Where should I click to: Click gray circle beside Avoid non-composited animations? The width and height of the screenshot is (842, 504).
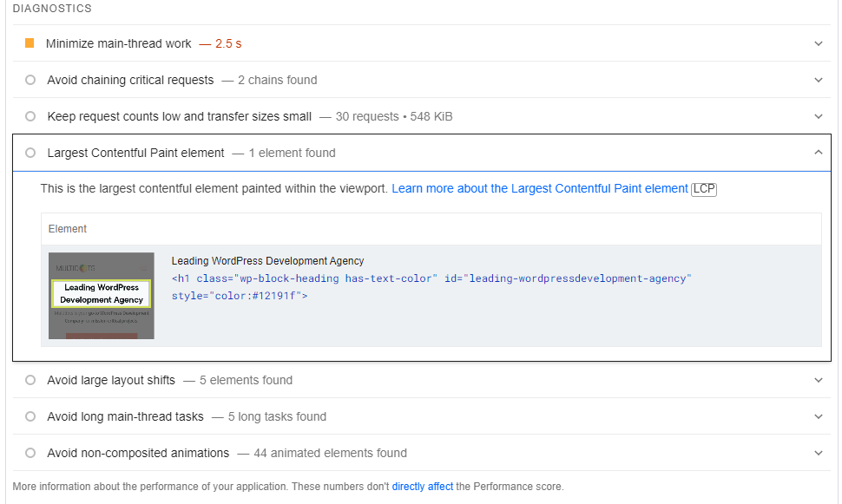pyautogui.click(x=30, y=453)
